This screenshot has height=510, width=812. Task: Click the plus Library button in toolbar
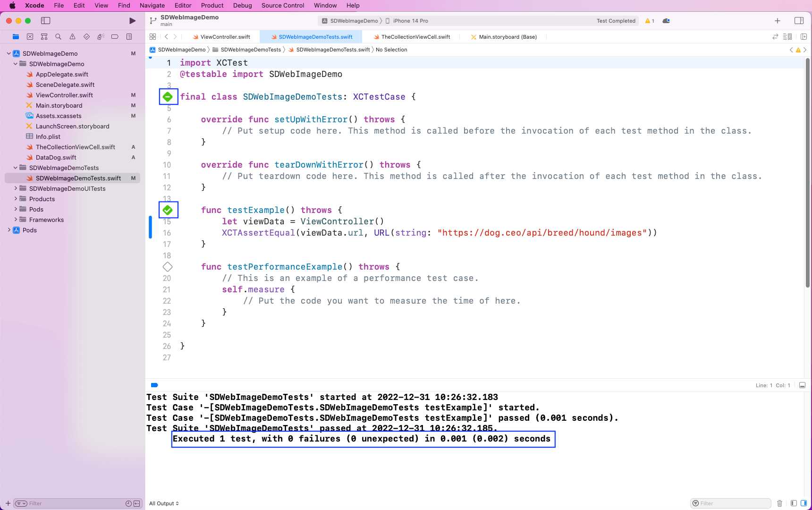(778, 21)
